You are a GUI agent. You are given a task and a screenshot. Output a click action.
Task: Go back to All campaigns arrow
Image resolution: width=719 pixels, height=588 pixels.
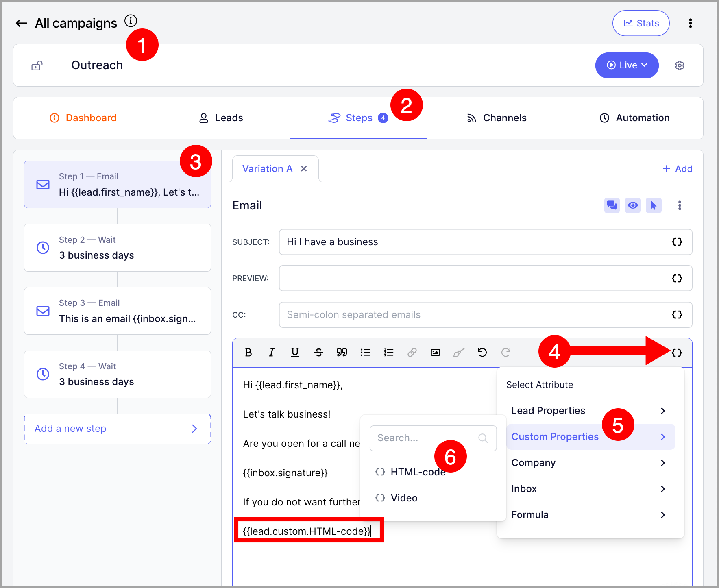coord(21,23)
